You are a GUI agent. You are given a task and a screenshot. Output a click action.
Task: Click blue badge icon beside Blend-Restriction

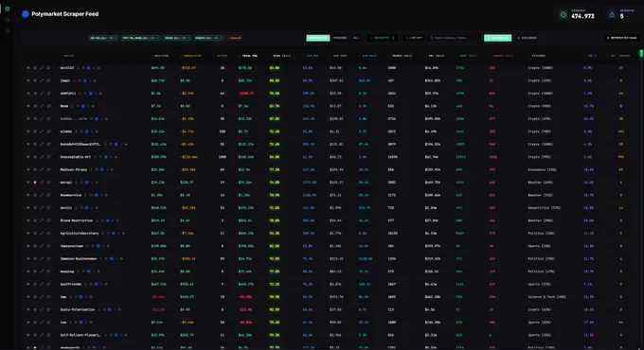tap(108, 220)
